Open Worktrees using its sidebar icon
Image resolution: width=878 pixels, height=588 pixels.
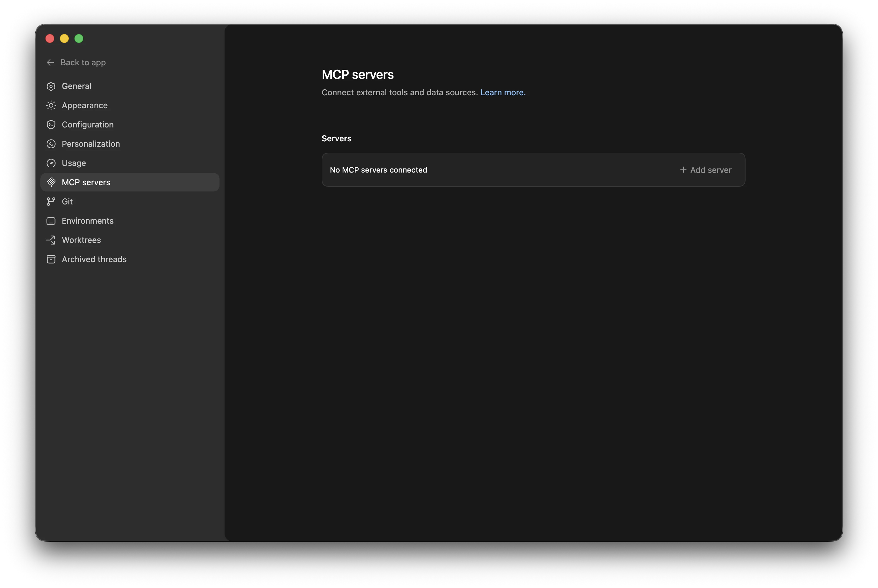click(x=51, y=240)
